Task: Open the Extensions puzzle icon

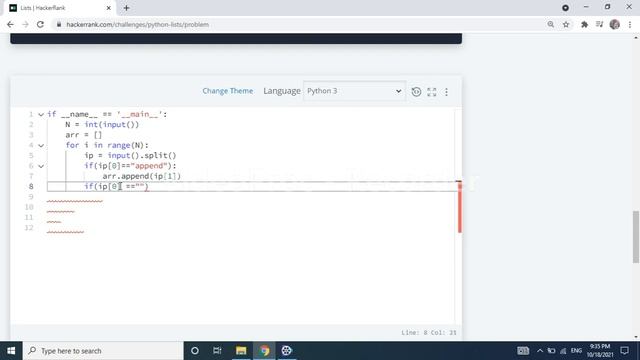Action: [584, 24]
